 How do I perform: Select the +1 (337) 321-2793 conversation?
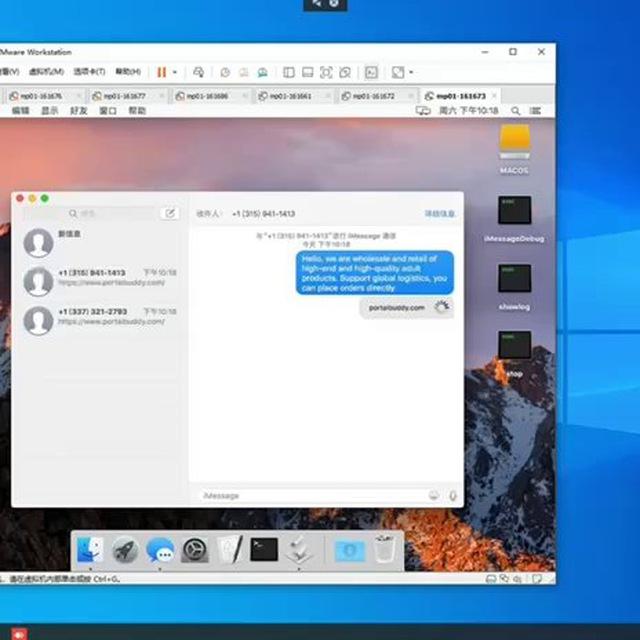pyautogui.click(x=100, y=320)
